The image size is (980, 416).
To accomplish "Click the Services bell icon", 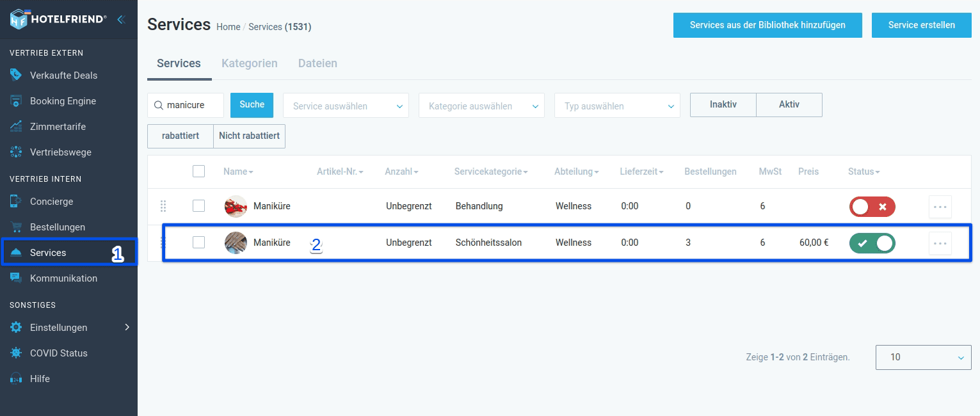I will pyautogui.click(x=16, y=252).
